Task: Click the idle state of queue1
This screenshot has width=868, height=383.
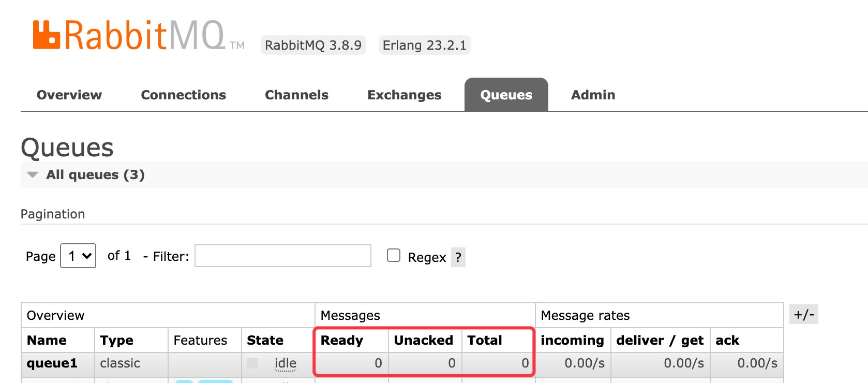Action: 286,363
